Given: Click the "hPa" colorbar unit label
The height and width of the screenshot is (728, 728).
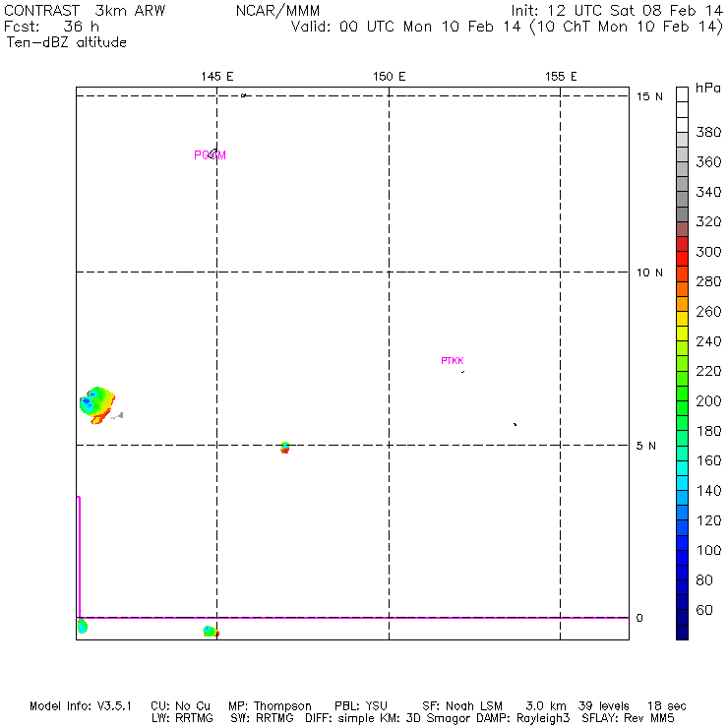Looking at the screenshot, I should coord(708,89).
